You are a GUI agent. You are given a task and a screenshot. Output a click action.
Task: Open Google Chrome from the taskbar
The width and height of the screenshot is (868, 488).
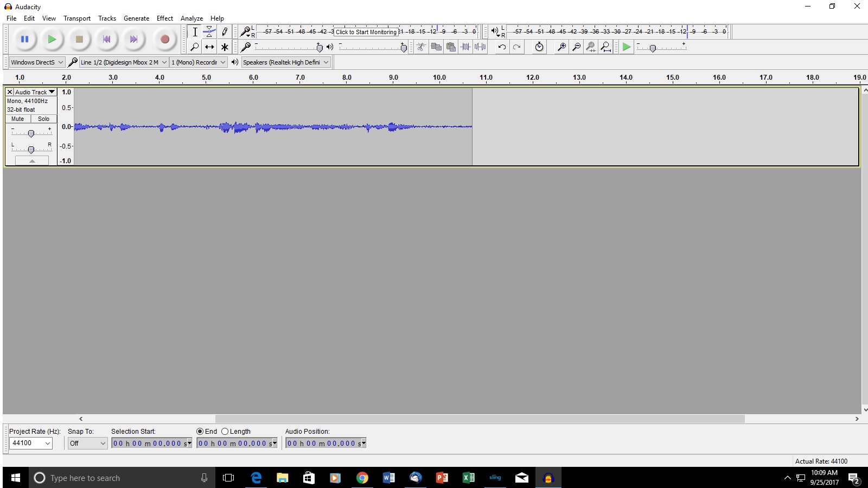click(x=362, y=478)
